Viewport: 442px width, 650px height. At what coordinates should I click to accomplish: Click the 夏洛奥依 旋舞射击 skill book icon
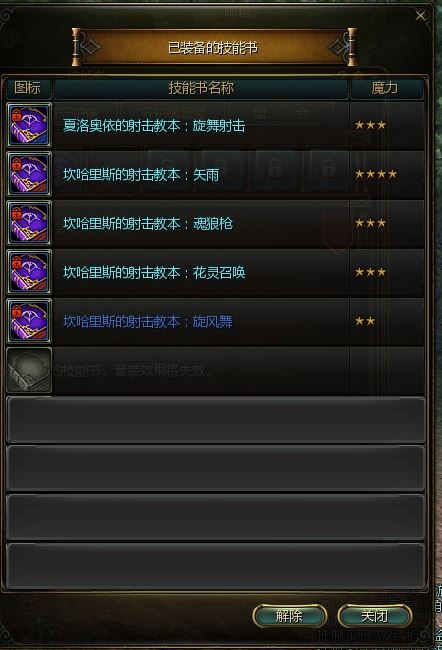coord(29,125)
